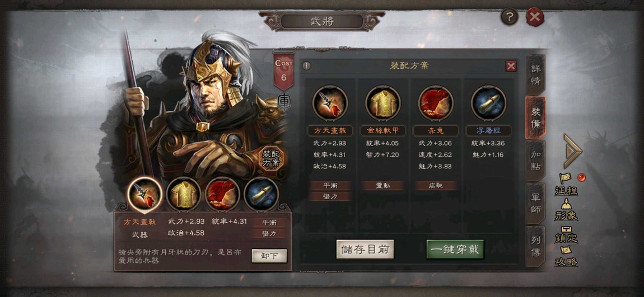Click the 金絲軟甲 armor icon in the 裝配方案 panel
The width and height of the screenshot is (644, 297).
383,103
